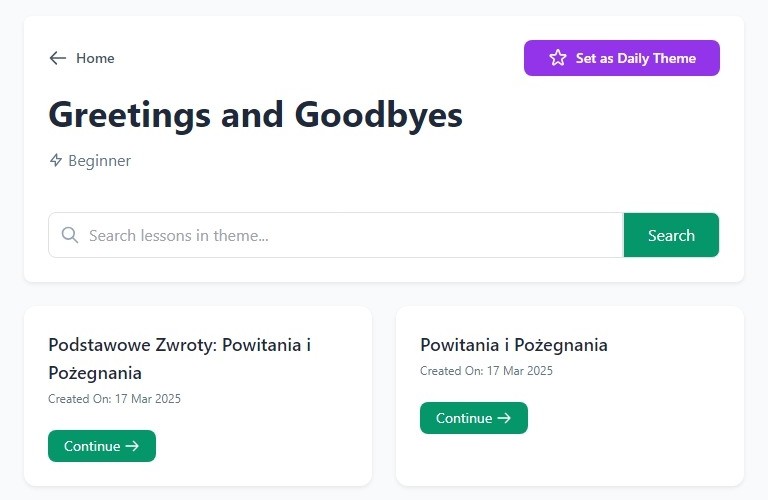Click the arrow icon in the second card's Continue

point(504,418)
